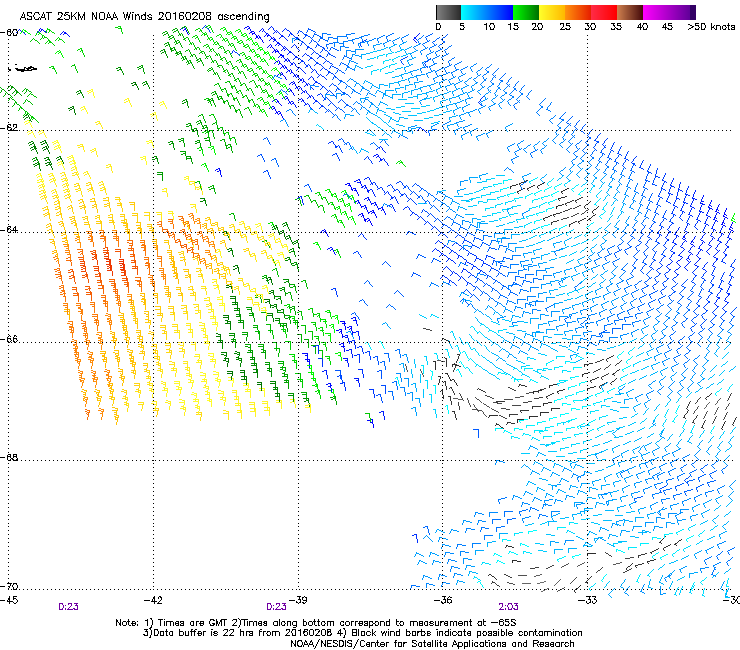Image resolution: width=740 pixels, height=650 pixels.
Task: Click the -45 longitude label
Action: tap(9, 600)
